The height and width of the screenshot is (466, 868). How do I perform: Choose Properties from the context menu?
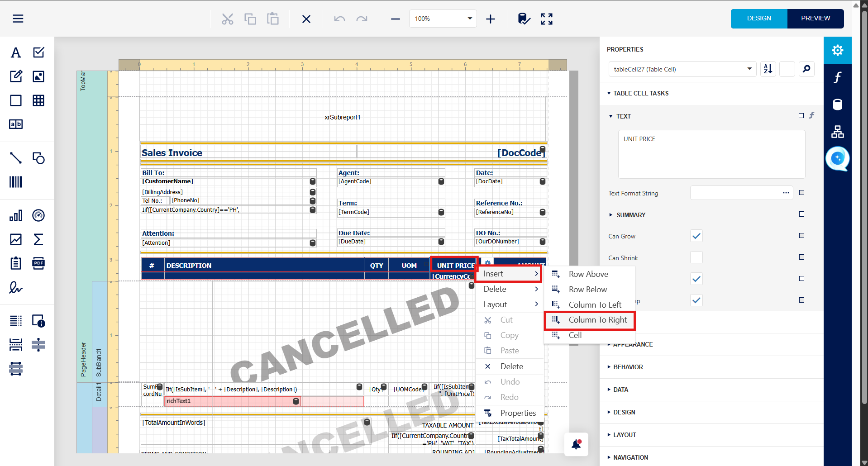click(x=510, y=413)
